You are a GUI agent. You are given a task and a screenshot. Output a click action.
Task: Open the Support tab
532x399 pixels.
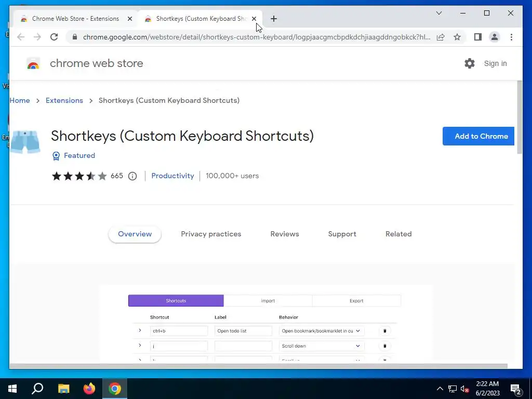click(342, 234)
